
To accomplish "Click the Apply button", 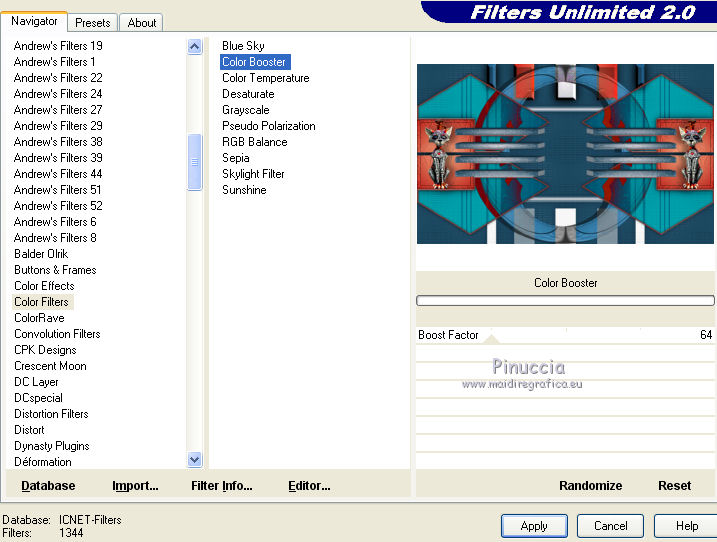I will click(534, 526).
